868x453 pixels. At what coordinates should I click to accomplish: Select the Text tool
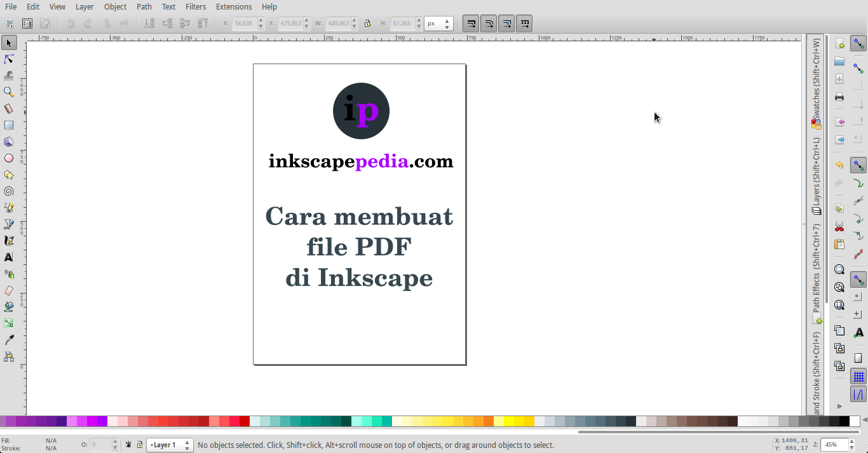pyautogui.click(x=8, y=257)
